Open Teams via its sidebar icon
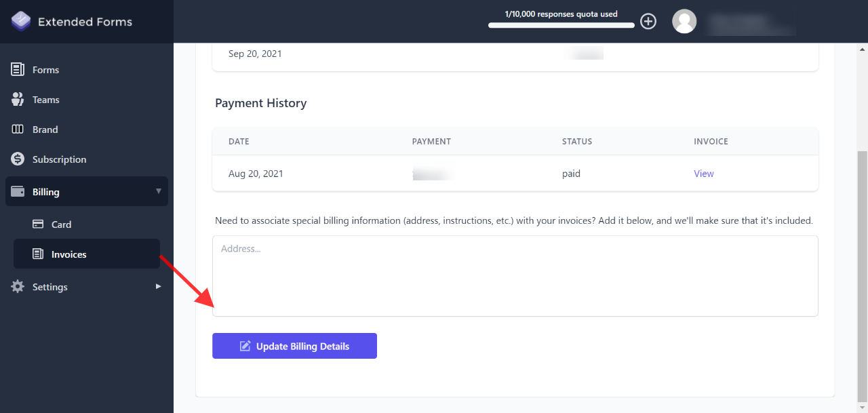The height and width of the screenshot is (413, 868). (17, 99)
